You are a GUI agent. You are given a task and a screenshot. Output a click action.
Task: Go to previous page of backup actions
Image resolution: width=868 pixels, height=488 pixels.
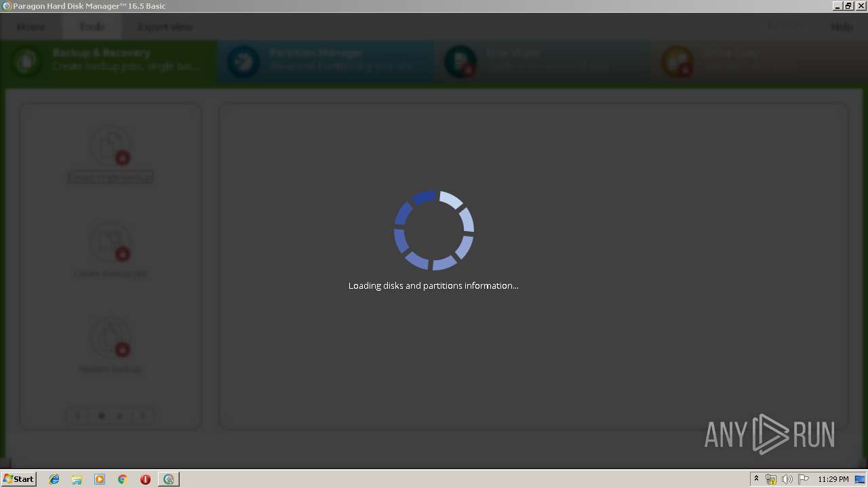coord(78,415)
